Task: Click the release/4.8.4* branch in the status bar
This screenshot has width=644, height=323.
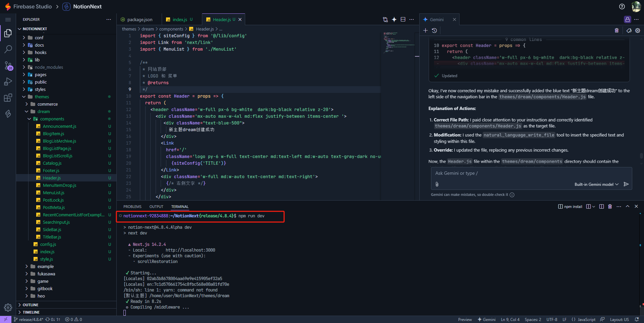Action: tap(28, 320)
